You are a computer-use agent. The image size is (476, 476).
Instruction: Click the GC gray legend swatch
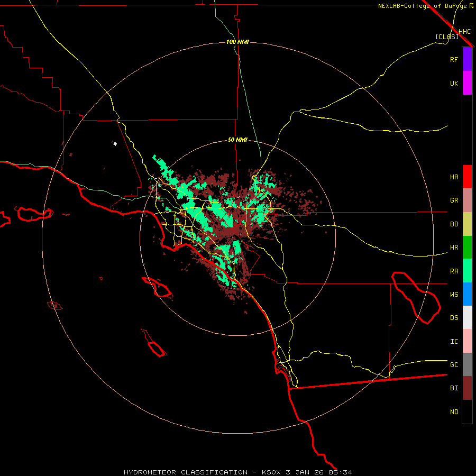tap(467, 364)
